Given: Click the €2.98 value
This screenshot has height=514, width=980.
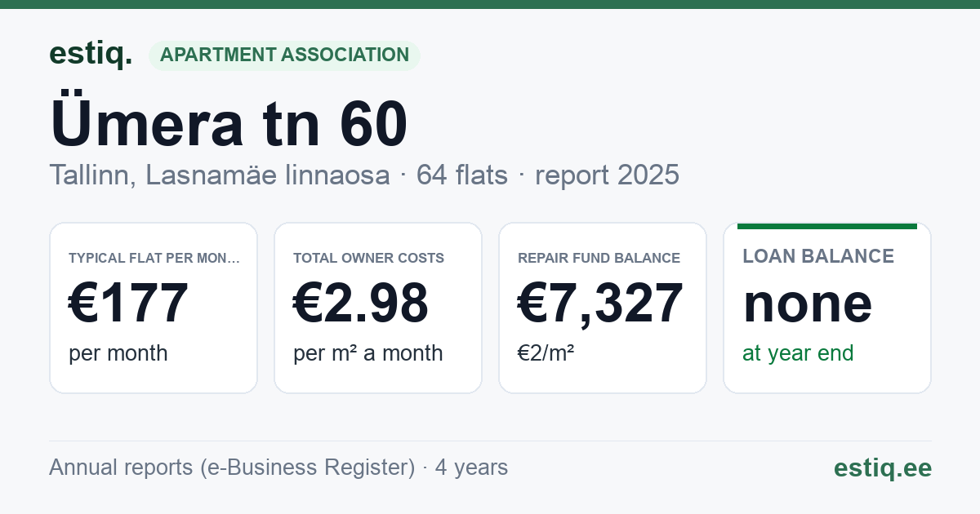Looking at the screenshot, I should (360, 304).
